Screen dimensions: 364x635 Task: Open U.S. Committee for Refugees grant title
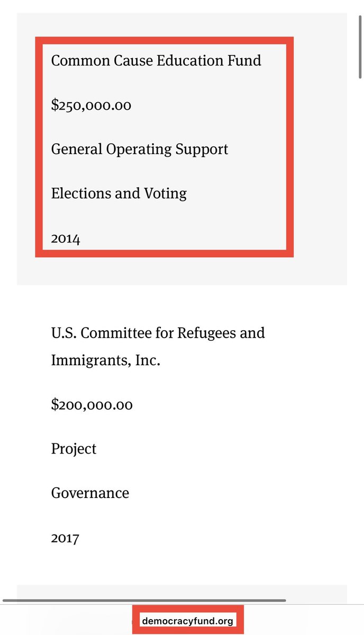coord(158,333)
